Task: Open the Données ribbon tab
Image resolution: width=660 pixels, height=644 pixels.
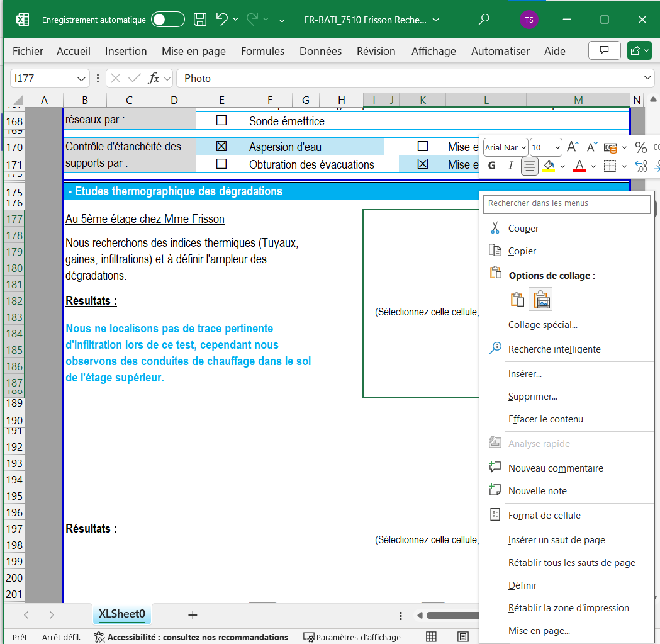Action: pyautogui.click(x=320, y=51)
